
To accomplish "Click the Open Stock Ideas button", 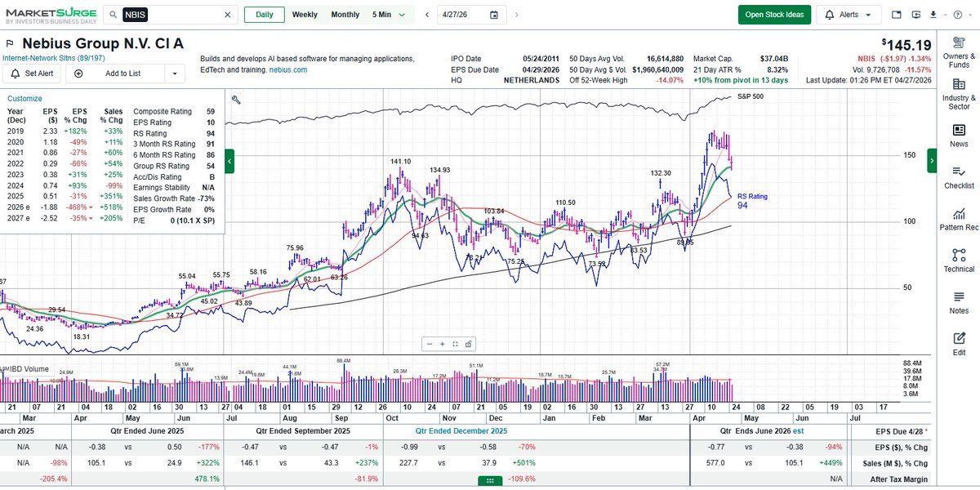I will [x=774, y=15].
